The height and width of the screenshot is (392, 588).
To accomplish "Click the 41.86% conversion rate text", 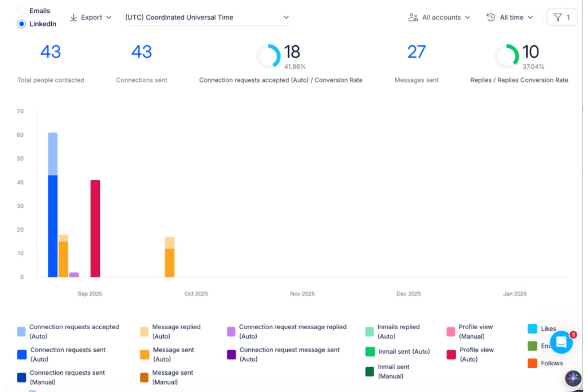I will click(x=295, y=67).
